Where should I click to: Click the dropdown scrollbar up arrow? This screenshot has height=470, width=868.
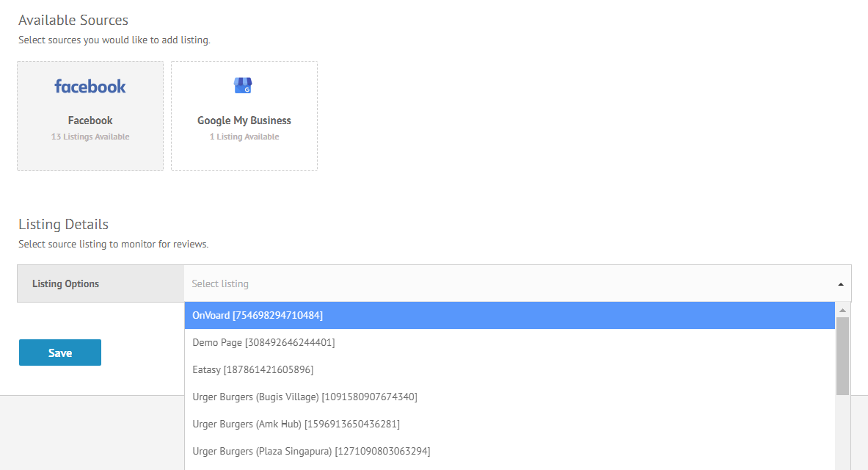(842, 311)
